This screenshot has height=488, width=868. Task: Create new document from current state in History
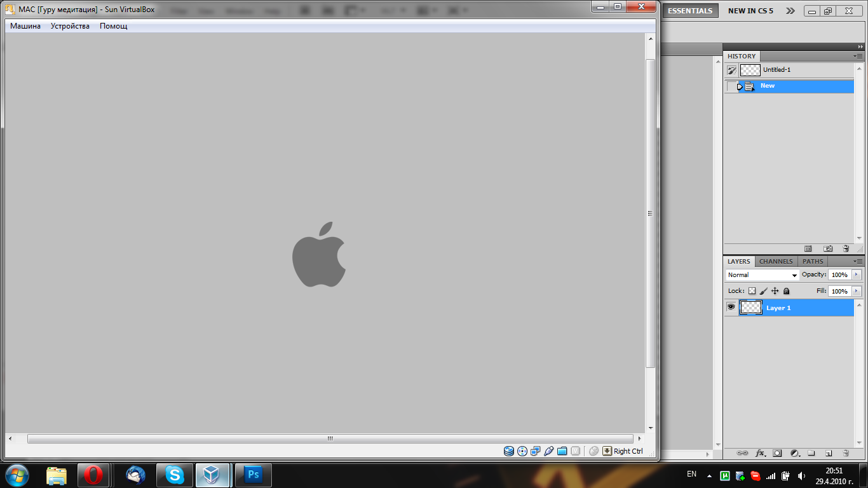[808, 248]
